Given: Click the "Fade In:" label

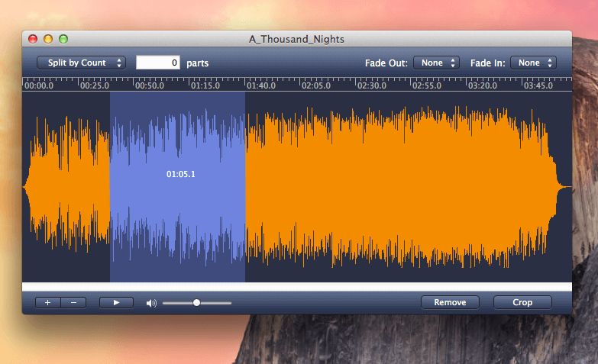Looking at the screenshot, I should tap(488, 63).
